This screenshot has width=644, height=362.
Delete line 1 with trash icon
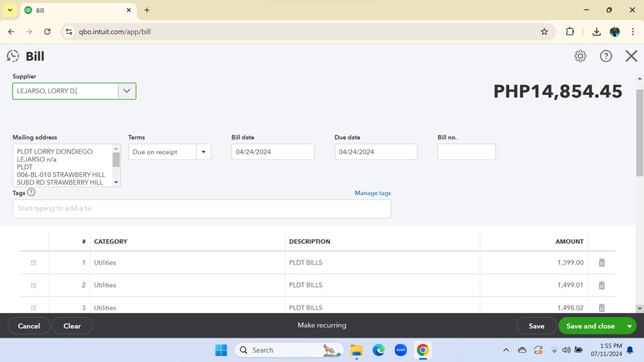(x=602, y=263)
